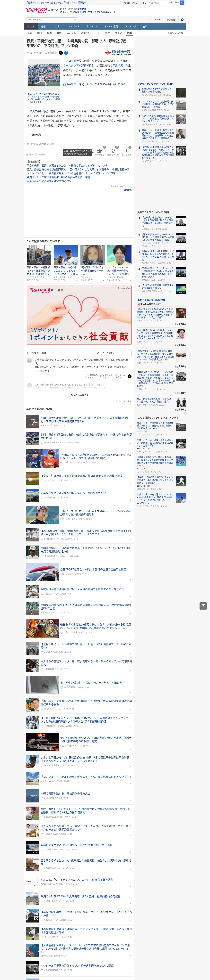Select the エキスパート navigation tab
This screenshot has height=980, width=210.
(x=72, y=27)
